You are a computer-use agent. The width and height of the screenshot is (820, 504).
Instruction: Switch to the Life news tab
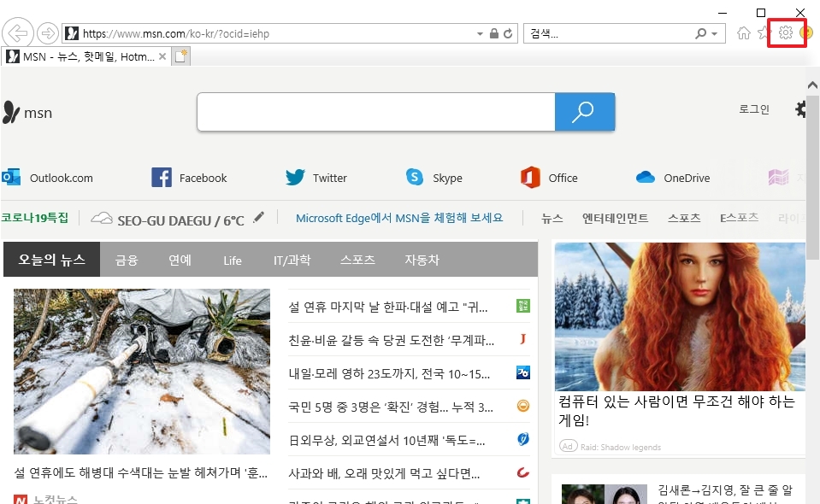click(233, 260)
